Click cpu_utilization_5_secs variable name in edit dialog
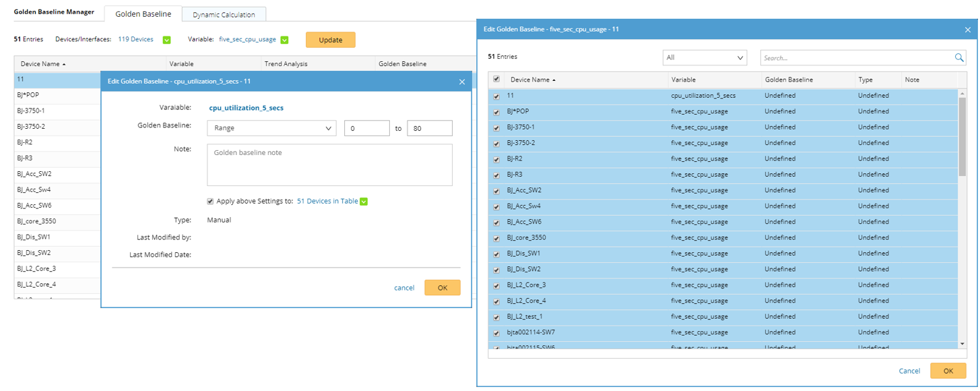Screen dimensions: 980x391 (x=246, y=108)
